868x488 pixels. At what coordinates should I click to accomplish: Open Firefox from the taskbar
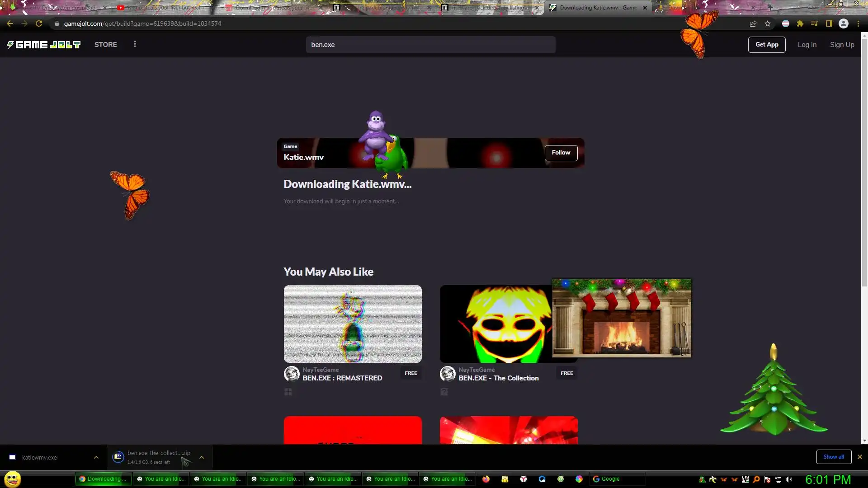coord(486,479)
